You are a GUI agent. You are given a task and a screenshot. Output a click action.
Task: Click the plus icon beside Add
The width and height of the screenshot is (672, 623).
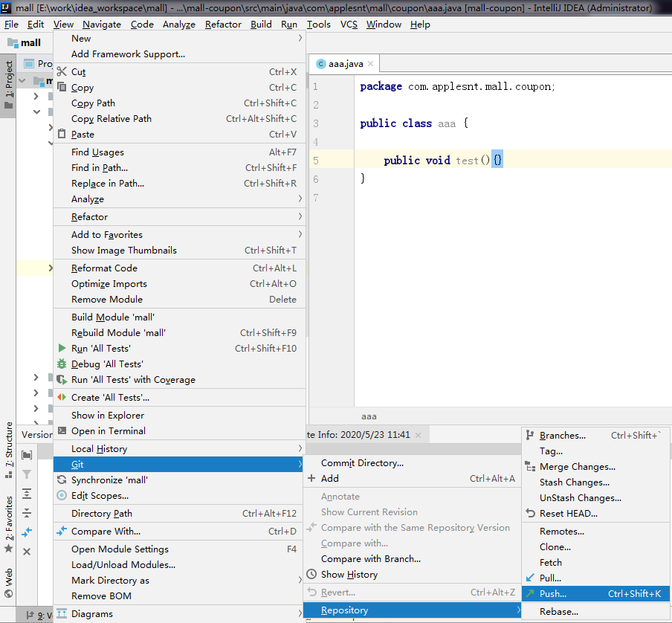click(x=311, y=478)
